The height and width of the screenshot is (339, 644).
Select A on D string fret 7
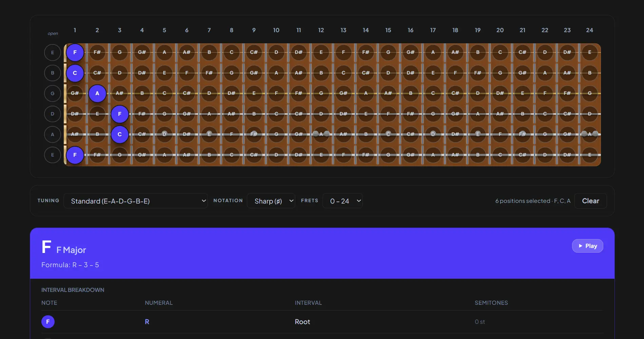point(209,114)
